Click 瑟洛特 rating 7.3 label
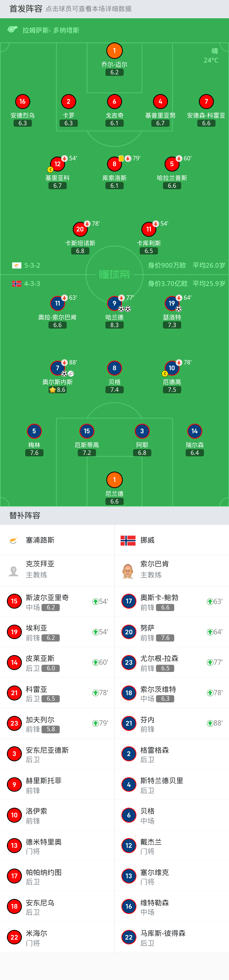 (172, 325)
